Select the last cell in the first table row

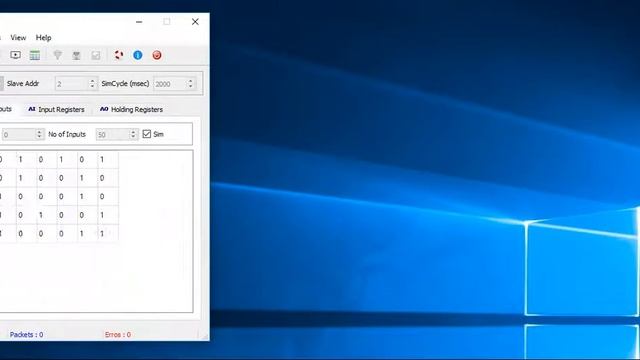tap(108, 160)
